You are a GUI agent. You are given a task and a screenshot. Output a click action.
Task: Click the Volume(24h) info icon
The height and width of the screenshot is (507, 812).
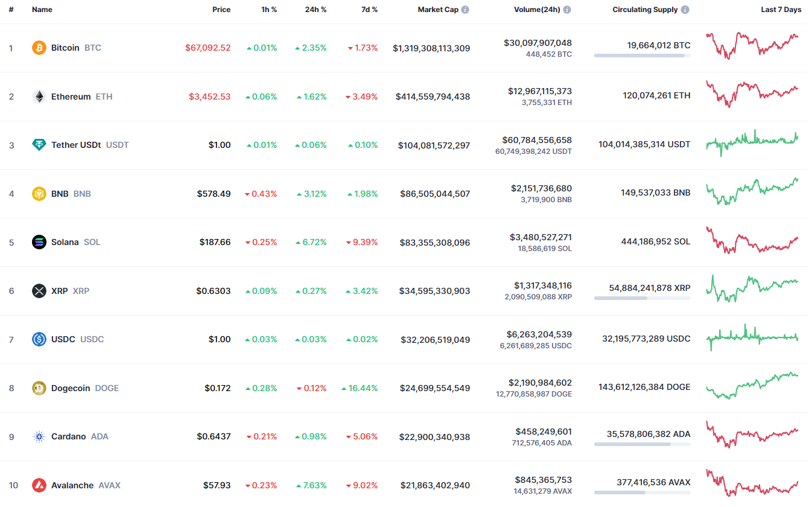[x=567, y=10]
